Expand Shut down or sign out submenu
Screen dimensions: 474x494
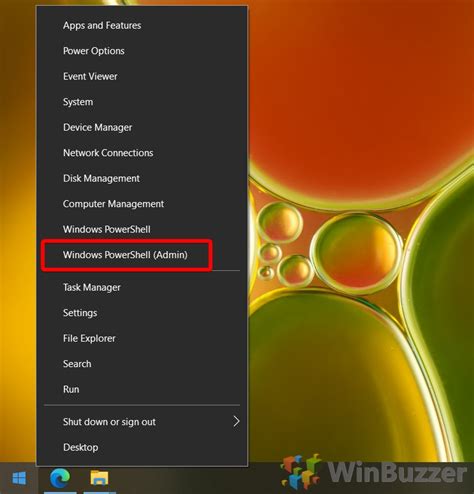[x=142, y=422]
